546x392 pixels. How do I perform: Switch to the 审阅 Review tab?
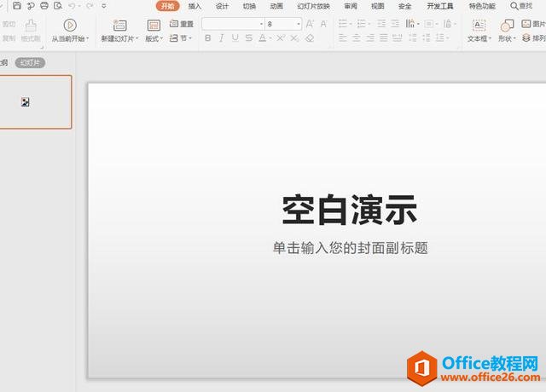(351, 6)
